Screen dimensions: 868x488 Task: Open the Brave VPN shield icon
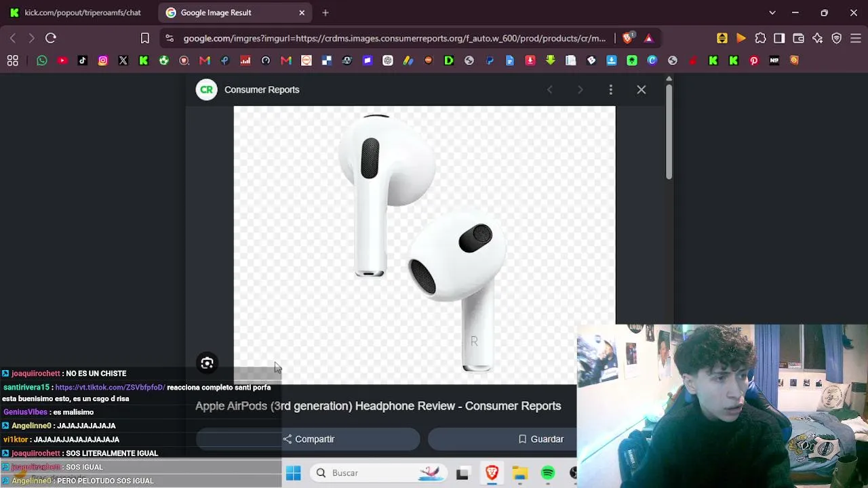pos(836,38)
